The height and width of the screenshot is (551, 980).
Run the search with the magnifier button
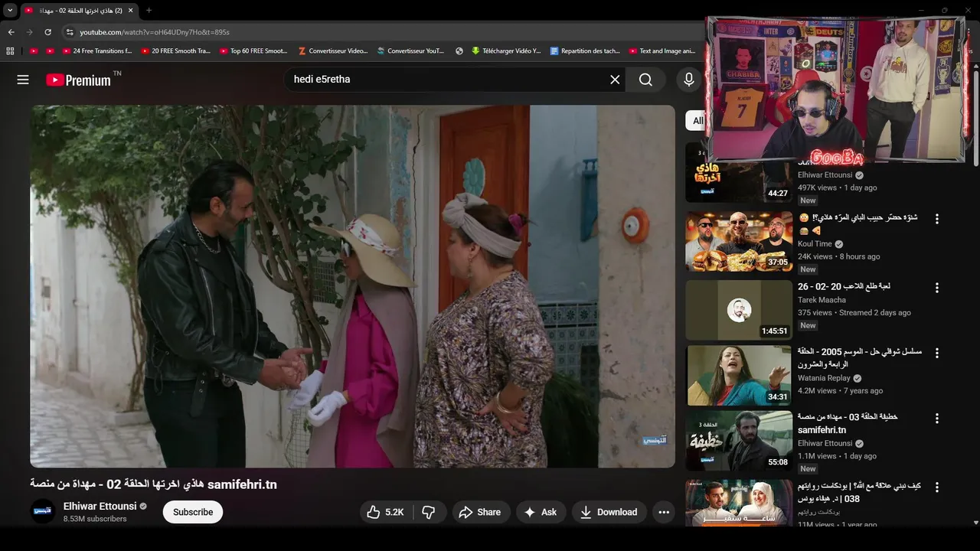tap(646, 80)
